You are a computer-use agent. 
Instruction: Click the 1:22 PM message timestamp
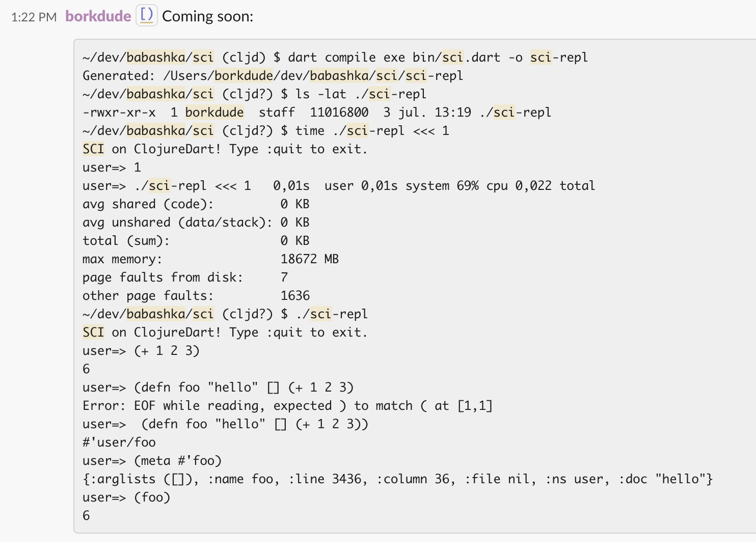(34, 17)
